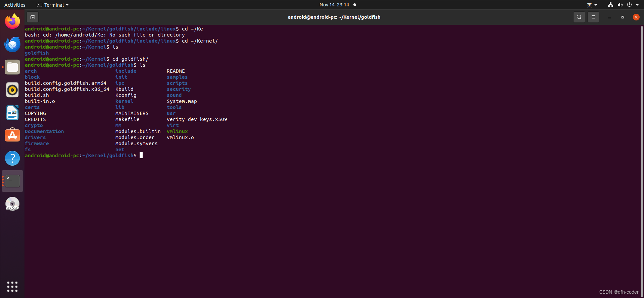Click the 'scripts' directory name
The width and height of the screenshot is (644, 298).
tap(177, 83)
